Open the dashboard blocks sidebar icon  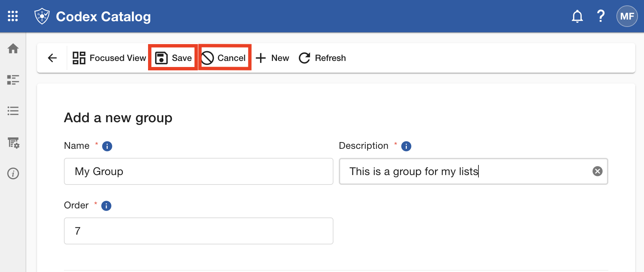(x=13, y=80)
